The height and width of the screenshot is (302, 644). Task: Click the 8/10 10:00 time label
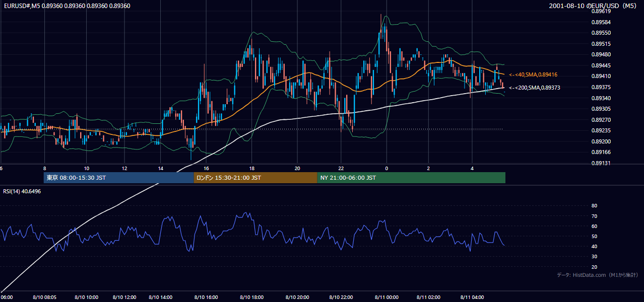click(86, 297)
